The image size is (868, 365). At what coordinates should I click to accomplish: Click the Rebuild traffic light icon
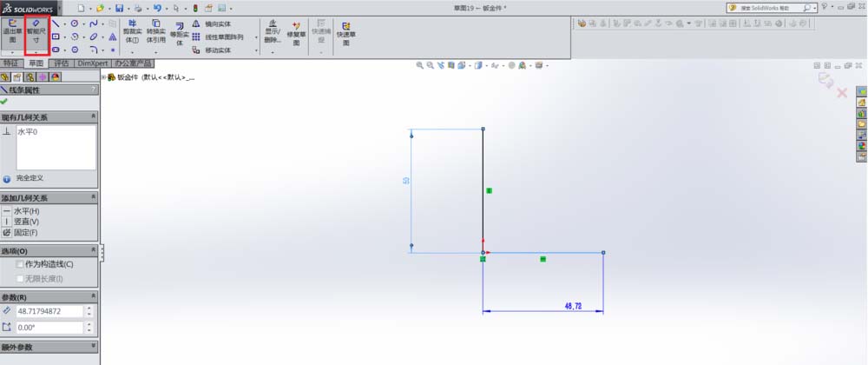pos(194,9)
